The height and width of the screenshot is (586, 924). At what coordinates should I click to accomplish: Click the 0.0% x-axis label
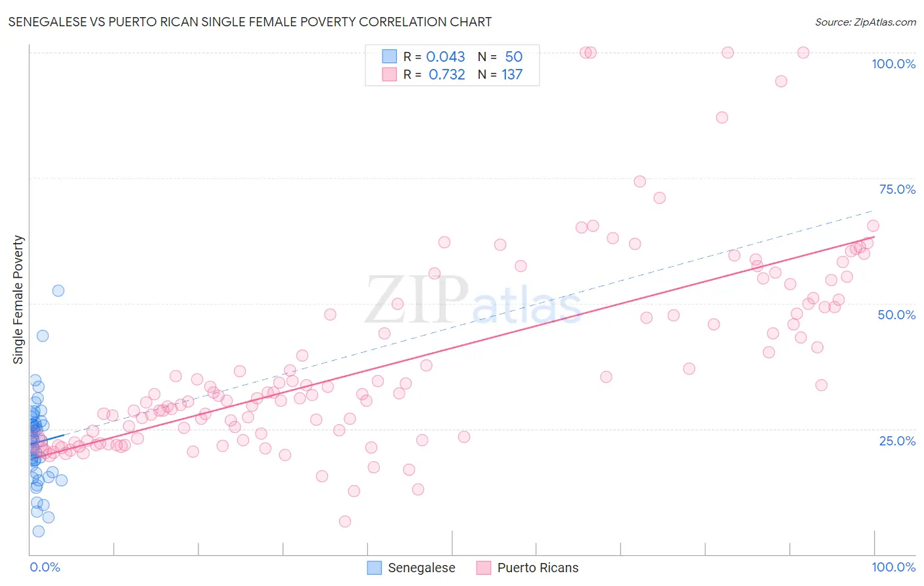coord(45,567)
